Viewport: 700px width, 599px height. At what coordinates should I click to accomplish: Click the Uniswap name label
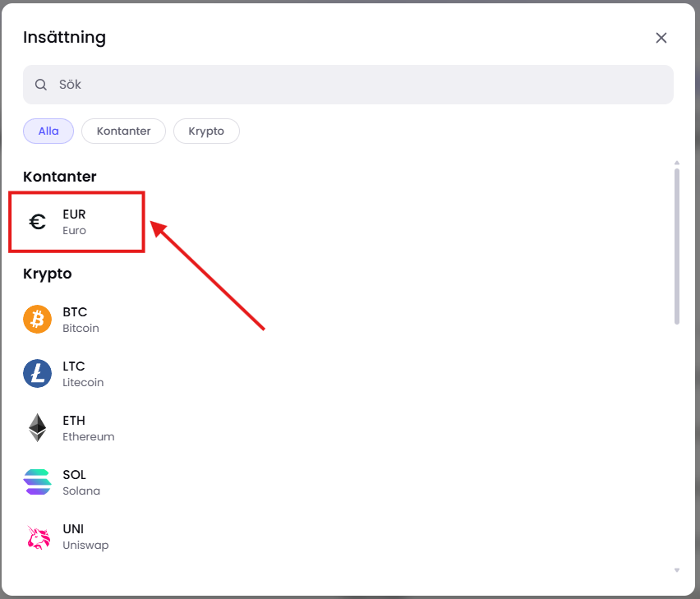[85, 546]
